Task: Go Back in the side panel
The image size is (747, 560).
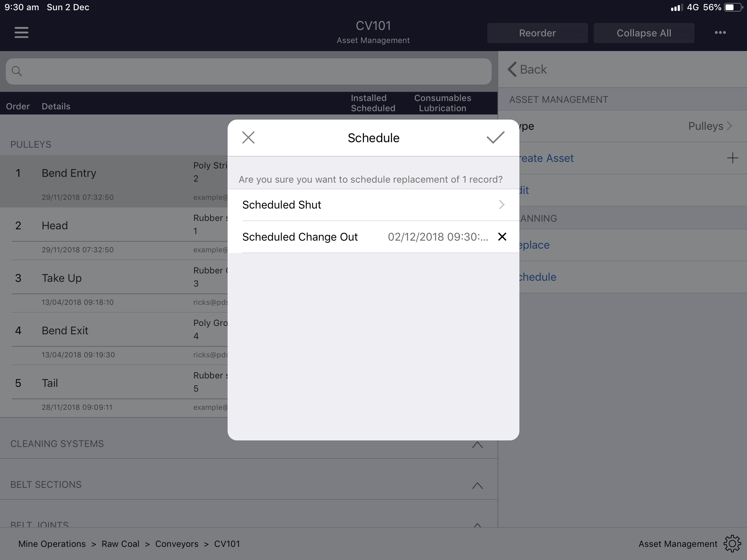Action: point(527,69)
